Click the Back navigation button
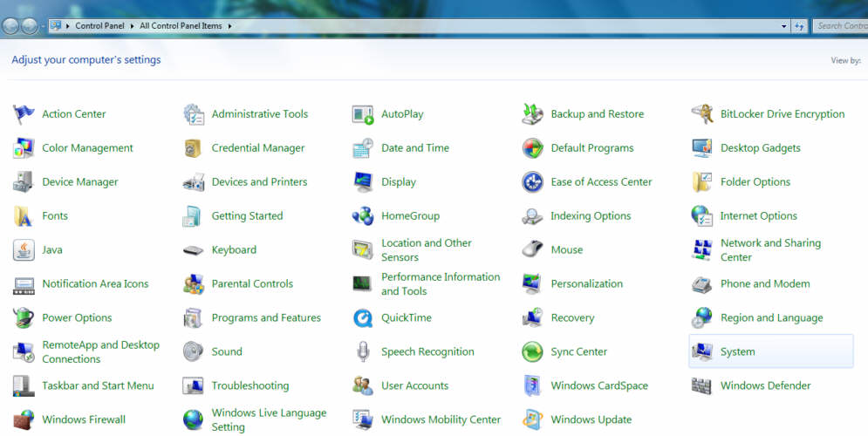This screenshot has height=436, width=868. coord(10,26)
